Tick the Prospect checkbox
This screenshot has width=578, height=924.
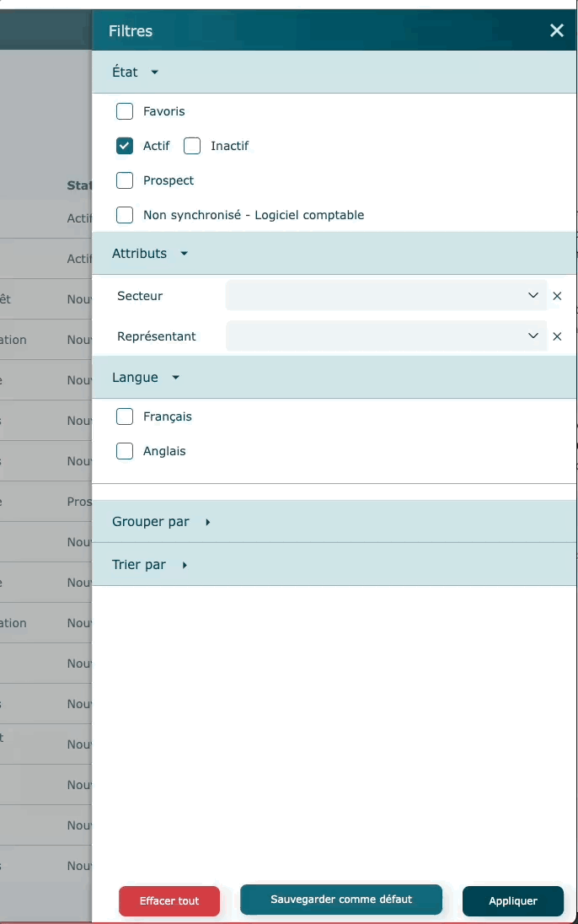125,180
